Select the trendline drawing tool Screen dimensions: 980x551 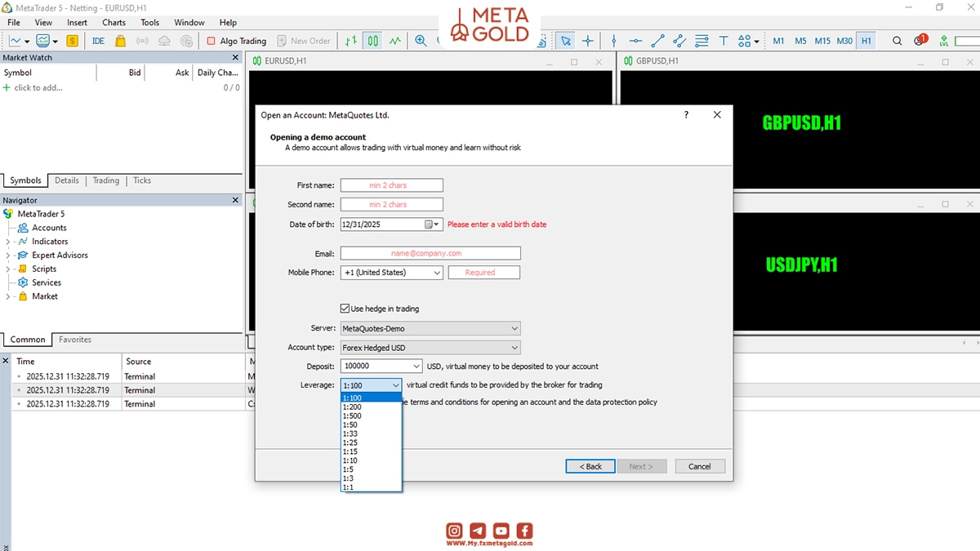coord(657,41)
